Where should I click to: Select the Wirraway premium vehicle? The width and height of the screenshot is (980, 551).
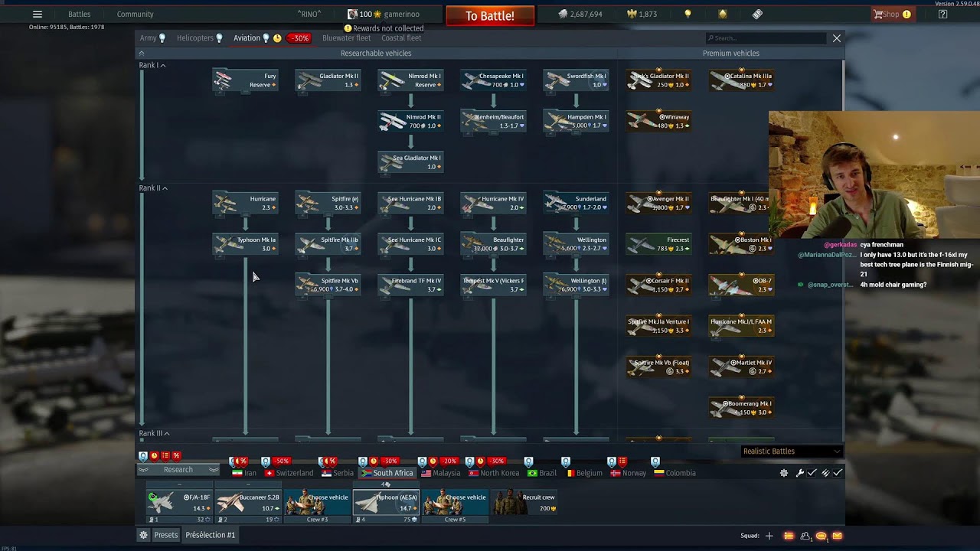[x=658, y=121]
